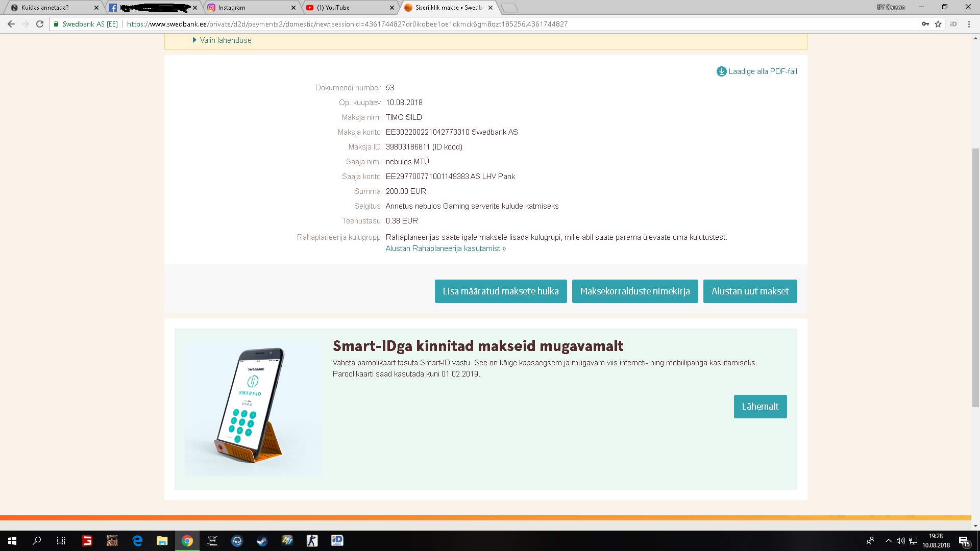This screenshot has width=980, height=551.
Task: Open the ID-card utility on taskbar
Action: [337, 541]
